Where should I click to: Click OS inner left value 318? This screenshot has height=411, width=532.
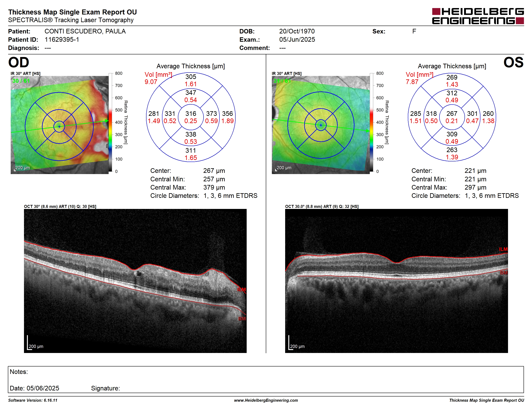click(x=431, y=114)
